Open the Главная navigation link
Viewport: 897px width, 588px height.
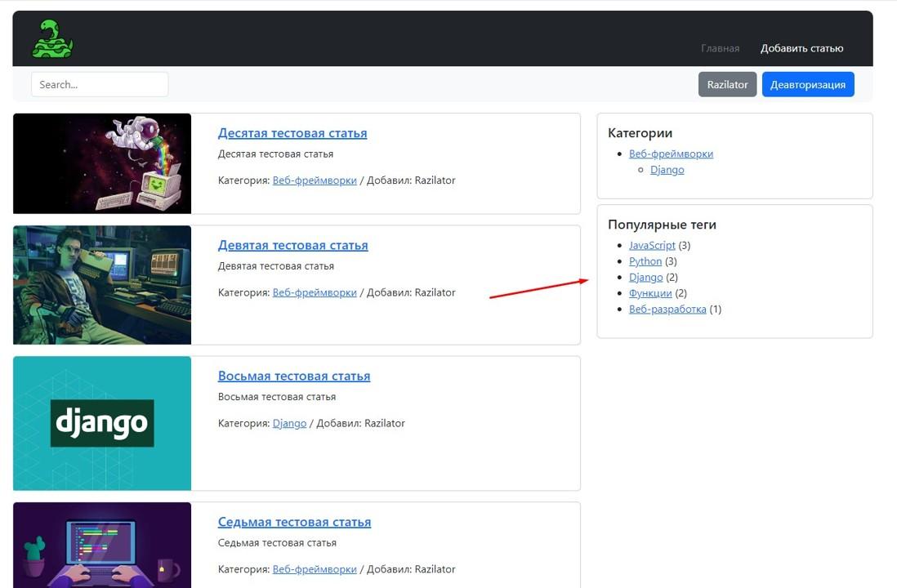coord(721,49)
